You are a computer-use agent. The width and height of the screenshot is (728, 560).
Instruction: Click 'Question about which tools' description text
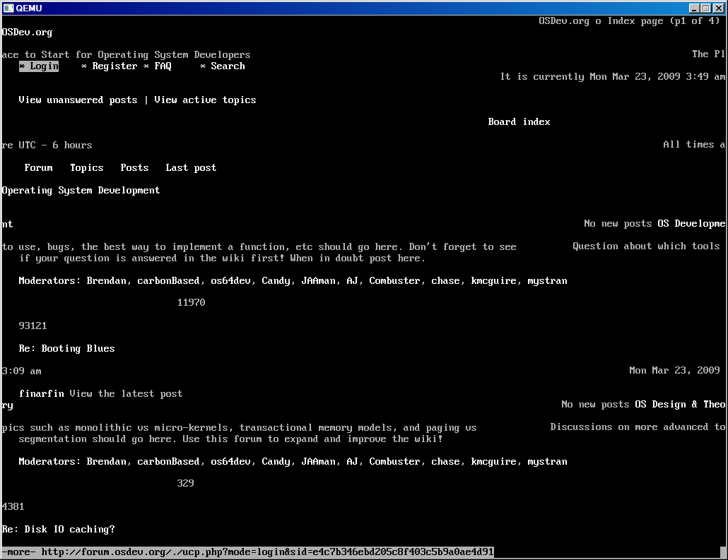646,246
